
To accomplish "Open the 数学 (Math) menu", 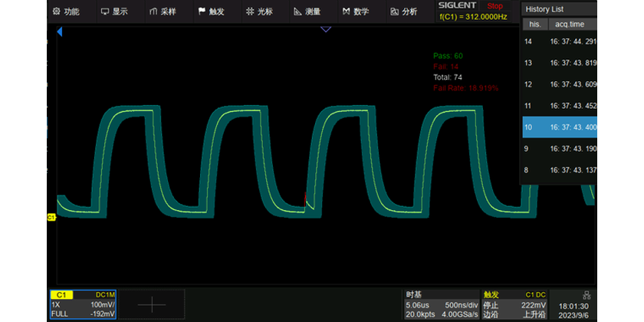I will pyautogui.click(x=355, y=11).
